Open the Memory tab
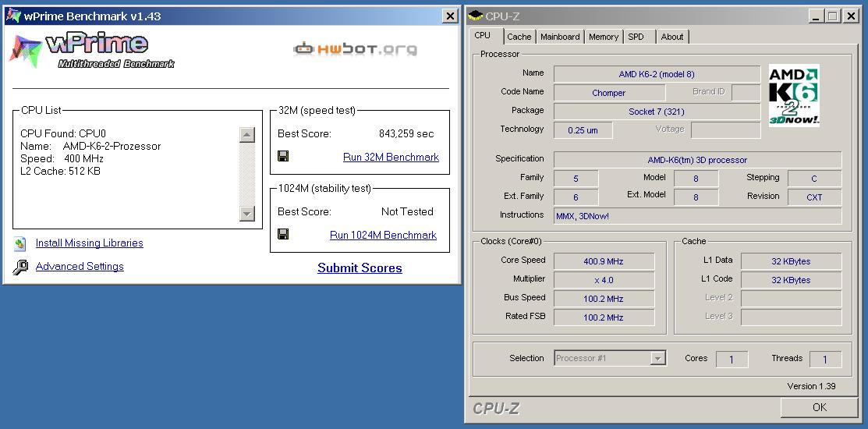Screen dimensions: 868x429 604,37
